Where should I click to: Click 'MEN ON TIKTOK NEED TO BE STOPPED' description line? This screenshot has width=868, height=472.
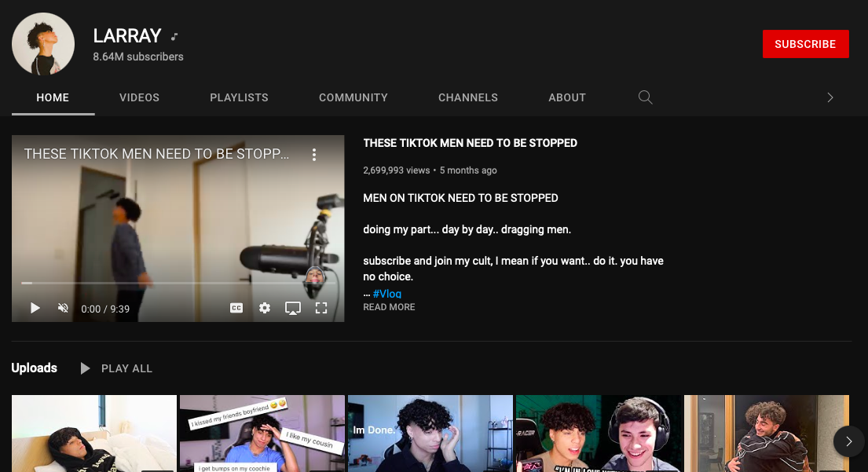pyautogui.click(x=460, y=198)
